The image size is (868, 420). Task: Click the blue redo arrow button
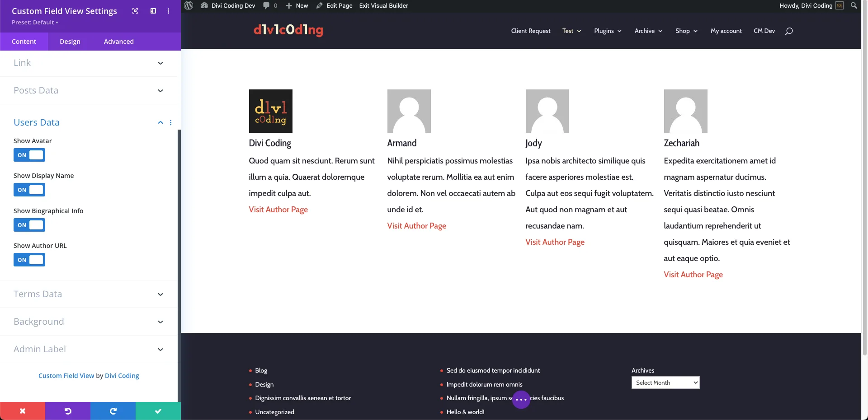coord(113,411)
